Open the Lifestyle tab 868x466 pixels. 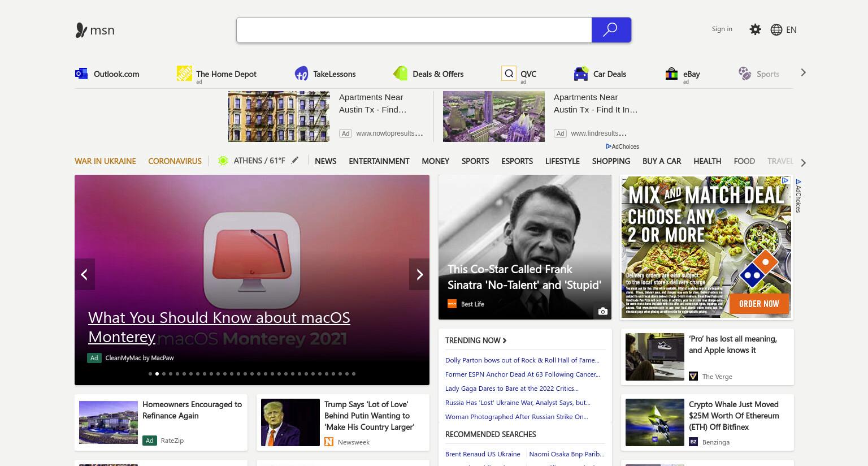coord(562,161)
